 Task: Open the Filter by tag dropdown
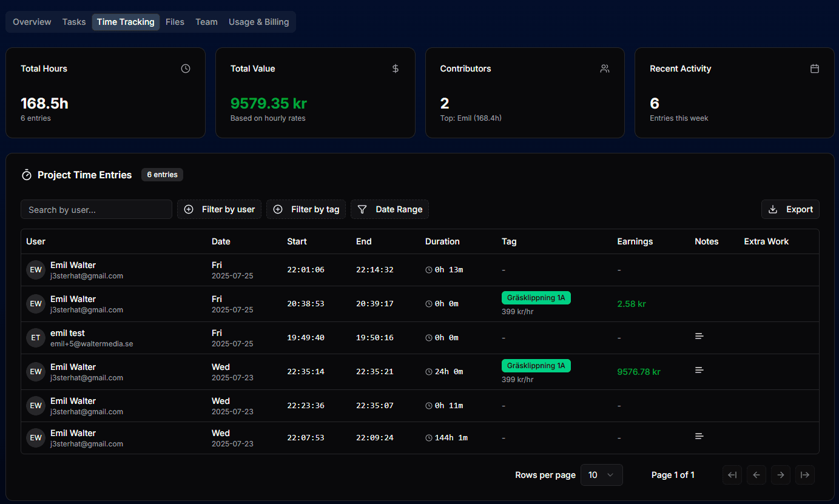[306, 209]
